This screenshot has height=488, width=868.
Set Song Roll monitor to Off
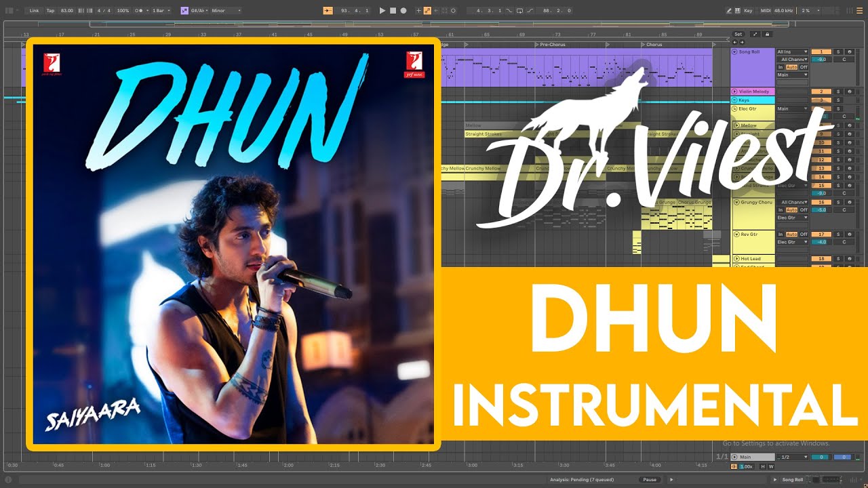pos(804,67)
